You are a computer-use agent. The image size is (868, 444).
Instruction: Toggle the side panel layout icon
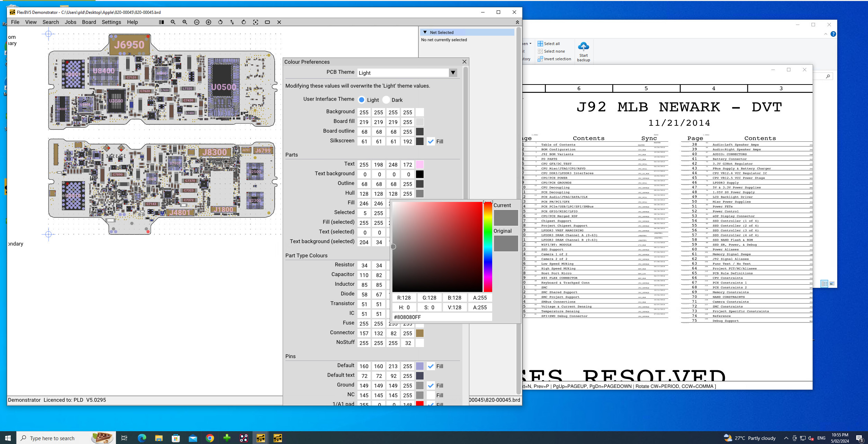pos(161,22)
